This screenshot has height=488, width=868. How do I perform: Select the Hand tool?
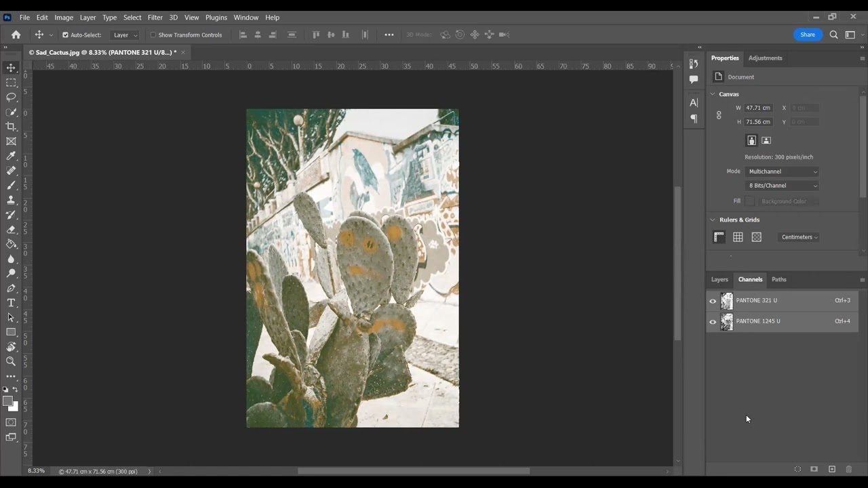pyautogui.click(x=11, y=347)
